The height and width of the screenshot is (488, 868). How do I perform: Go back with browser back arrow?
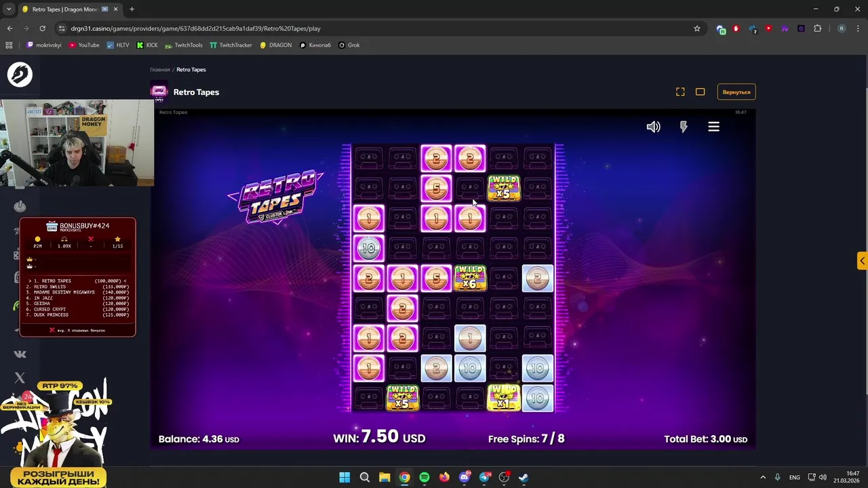point(9,28)
